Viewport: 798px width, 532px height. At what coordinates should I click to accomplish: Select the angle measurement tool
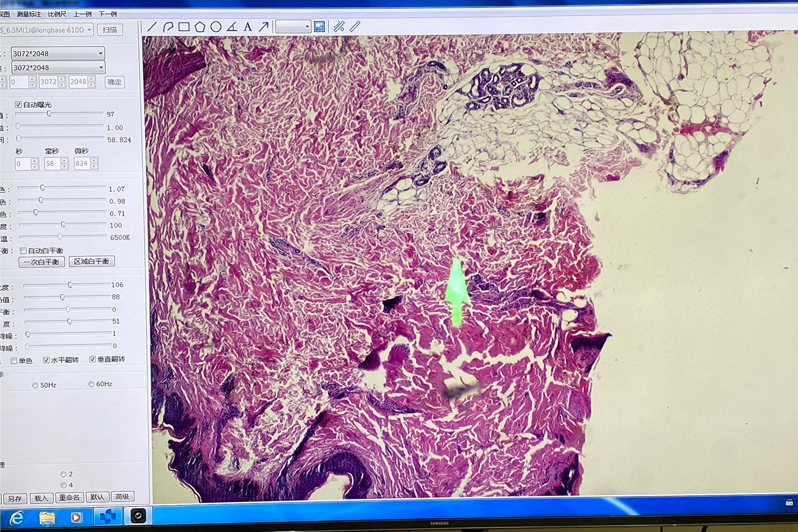point(232,26)
